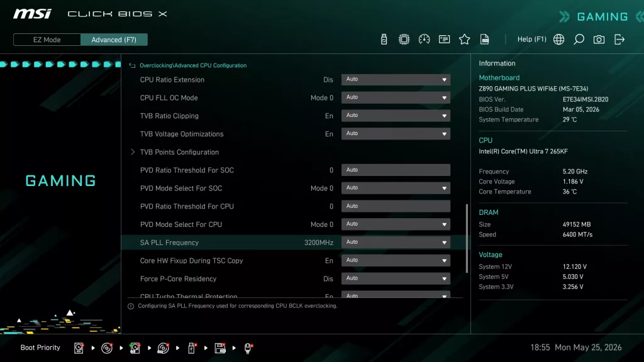Screen dimensions: 644x362
Task: Select the Advanced (F7) tab
Action: [x=114, y=40]
